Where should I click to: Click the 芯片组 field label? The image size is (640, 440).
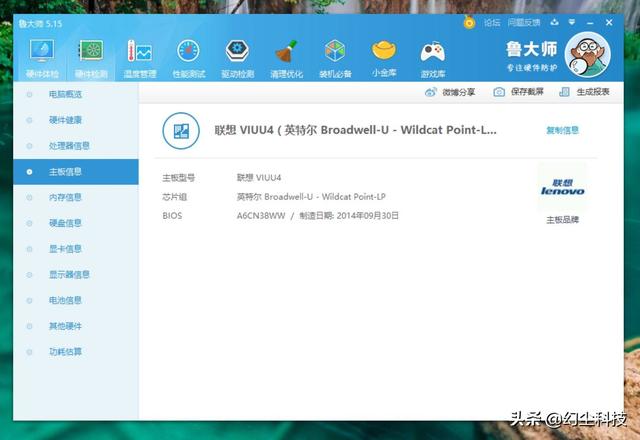pyautogui.click(x=175, y=197)
